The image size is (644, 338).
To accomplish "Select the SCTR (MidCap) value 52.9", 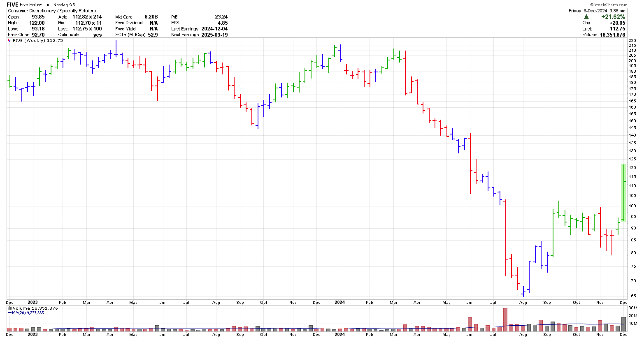I will click(153, 35).
